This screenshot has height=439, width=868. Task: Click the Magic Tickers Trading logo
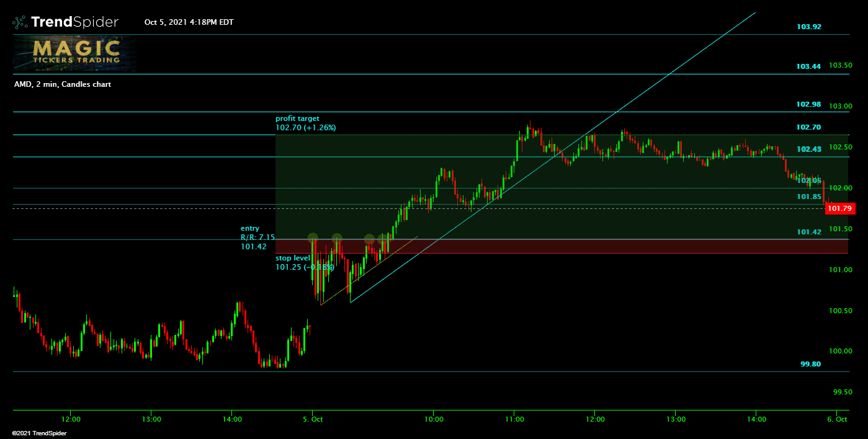click(75, 53)
